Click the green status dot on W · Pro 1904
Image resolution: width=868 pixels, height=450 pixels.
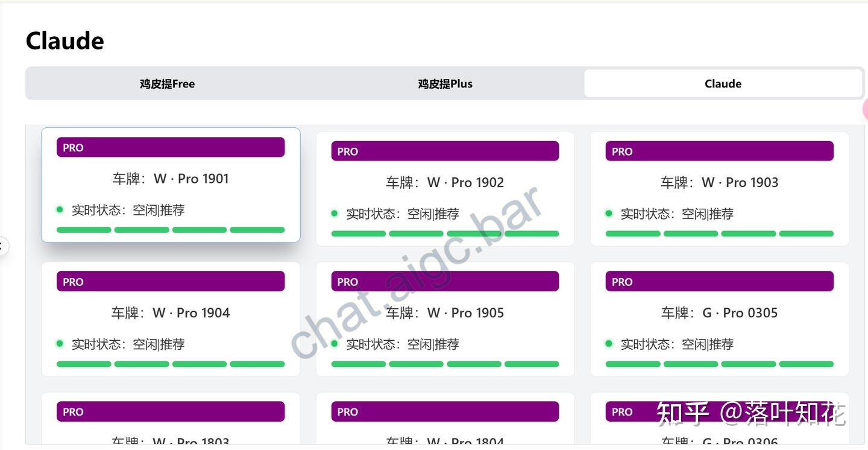(60, 343)
